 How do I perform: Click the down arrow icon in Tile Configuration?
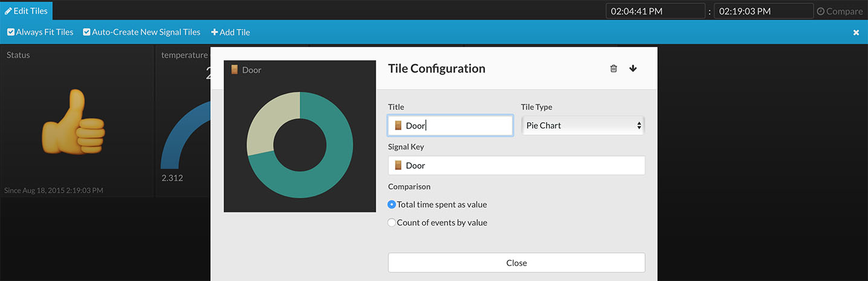tap(633, 69)
